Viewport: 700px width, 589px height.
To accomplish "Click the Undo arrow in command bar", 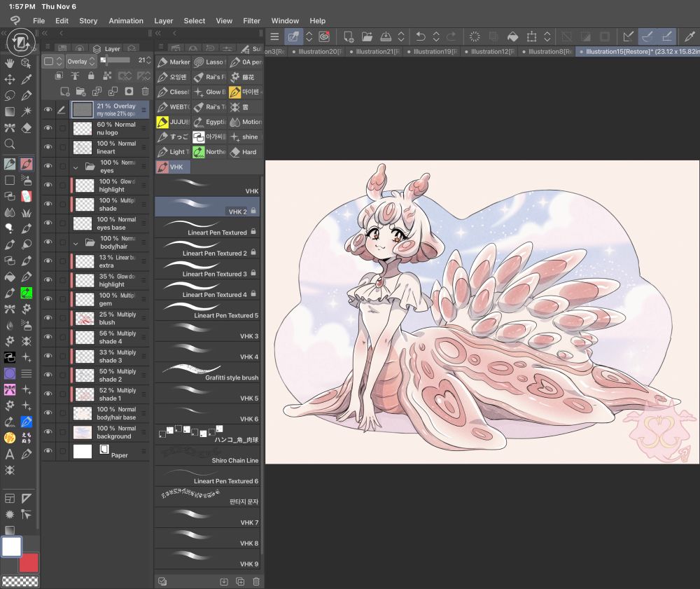I will click(x=420, y=36).
